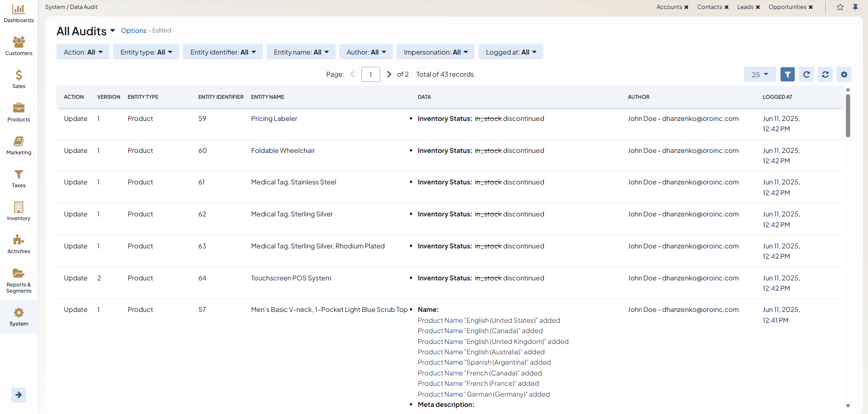Expand the All Audits view dropdown

[x=112, y=31]
